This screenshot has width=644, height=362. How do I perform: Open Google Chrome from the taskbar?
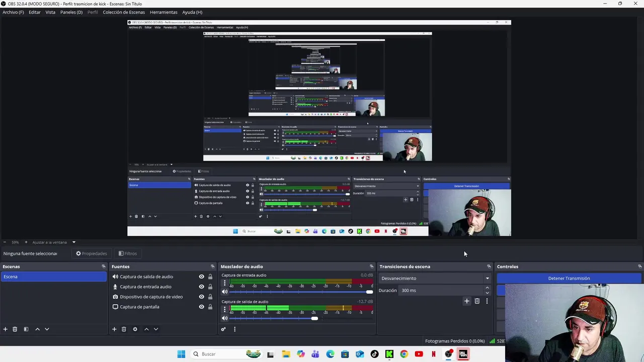click(404, 354)
